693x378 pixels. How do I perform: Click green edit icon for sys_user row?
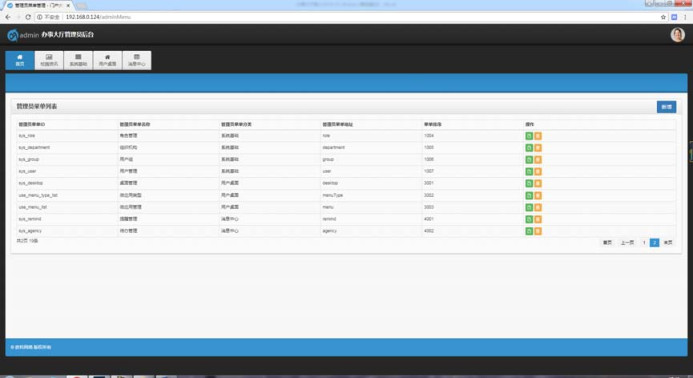pos(529,172)
